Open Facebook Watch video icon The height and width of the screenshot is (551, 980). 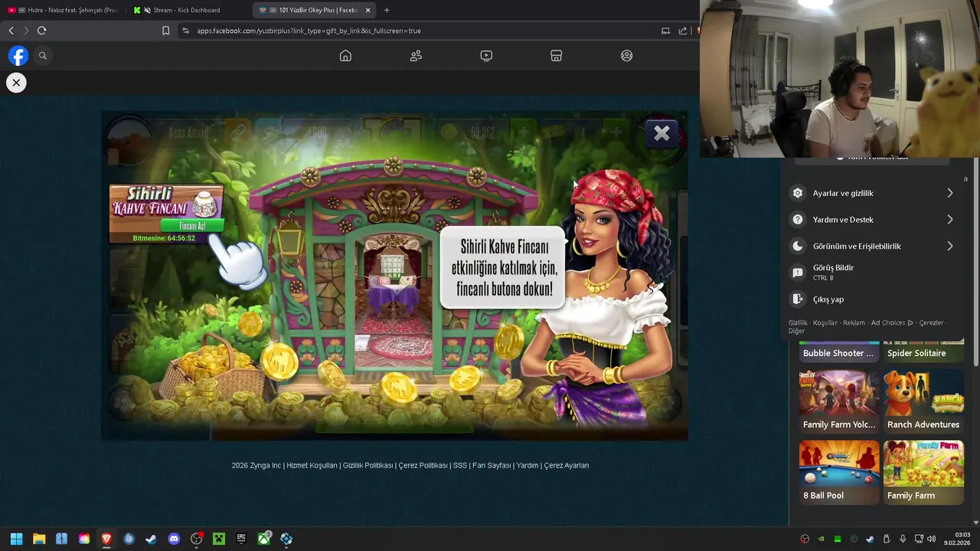(486, 56)
